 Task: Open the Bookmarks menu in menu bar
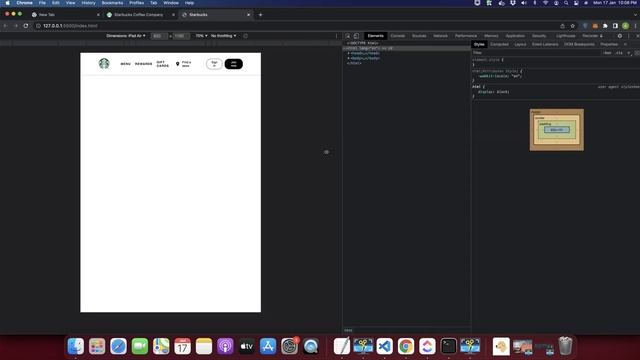[x=112, y=3]
